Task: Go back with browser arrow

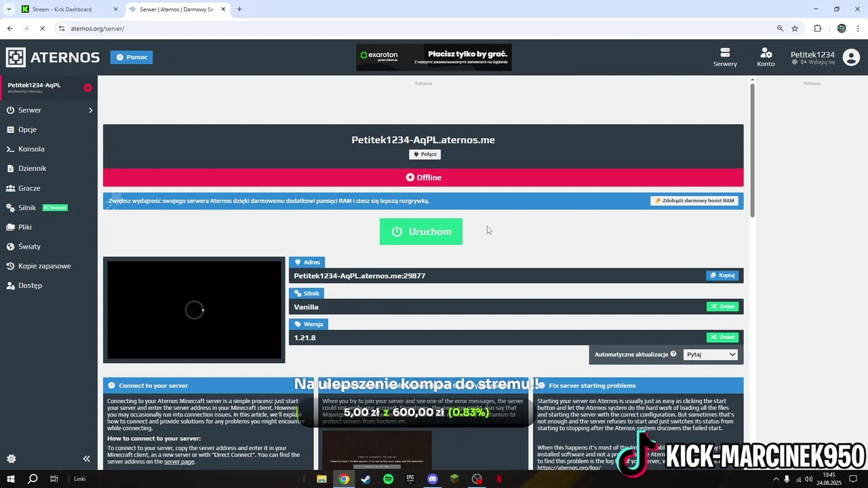Action: [9, 28]
